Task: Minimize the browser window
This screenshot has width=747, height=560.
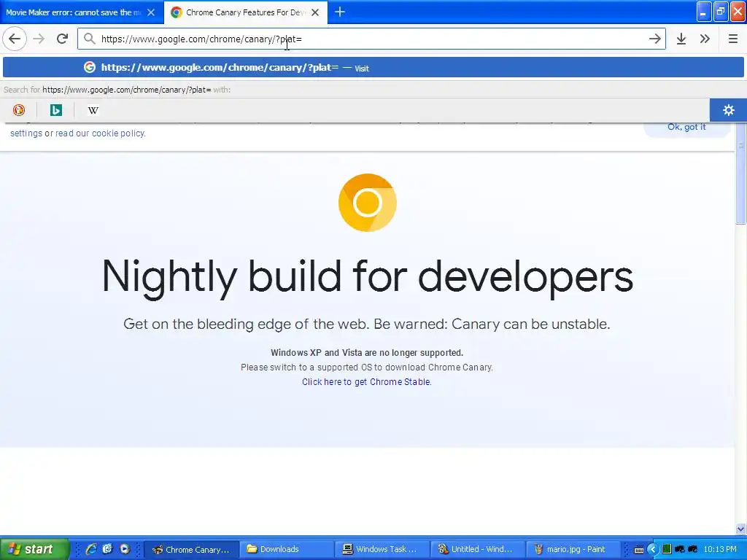Action: pyautogui.click(x=704, y=12)
